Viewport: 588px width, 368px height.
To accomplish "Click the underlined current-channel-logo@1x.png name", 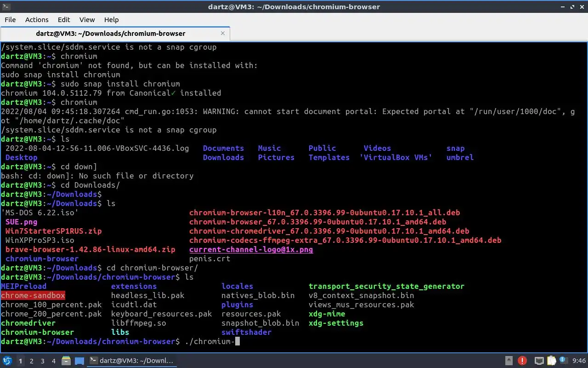I will click(251, 249).
